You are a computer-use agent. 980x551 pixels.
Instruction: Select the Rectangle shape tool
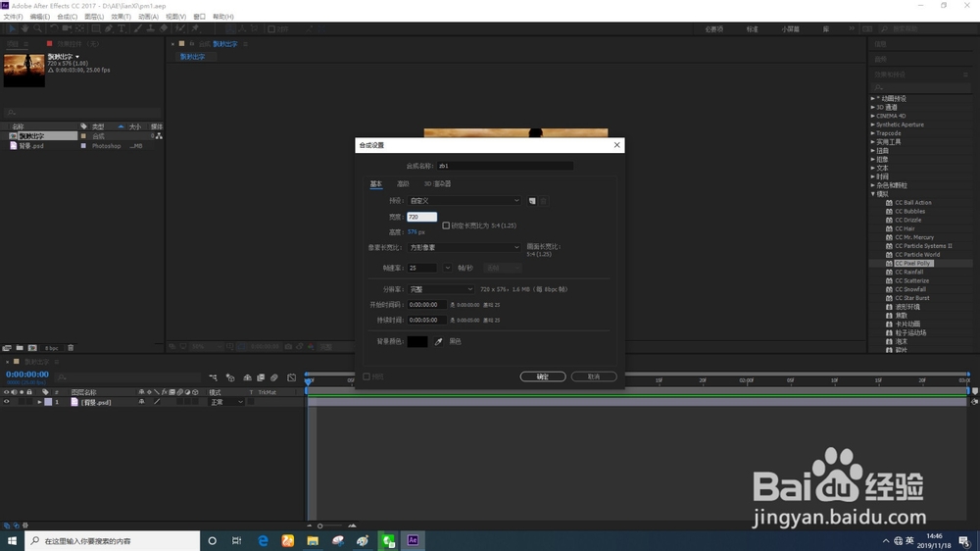point(96,28)
